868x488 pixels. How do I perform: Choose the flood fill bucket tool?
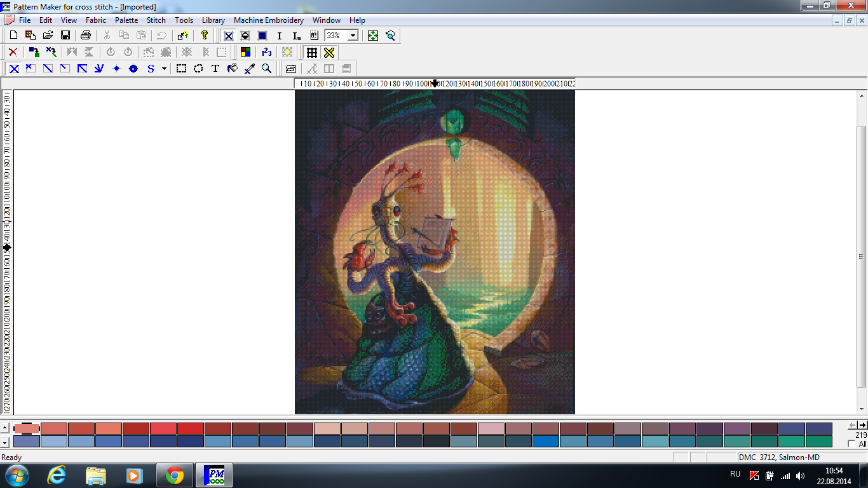233,69
